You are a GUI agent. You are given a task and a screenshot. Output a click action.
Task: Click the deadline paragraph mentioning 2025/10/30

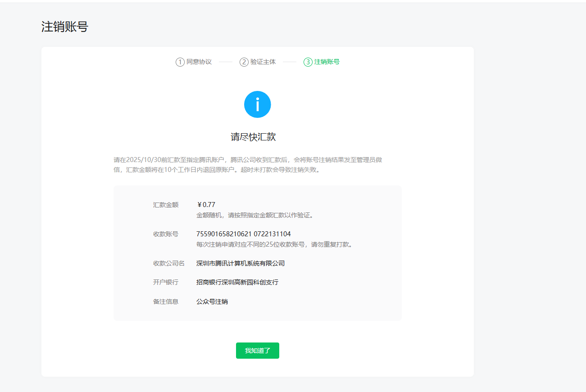point(248,165)
